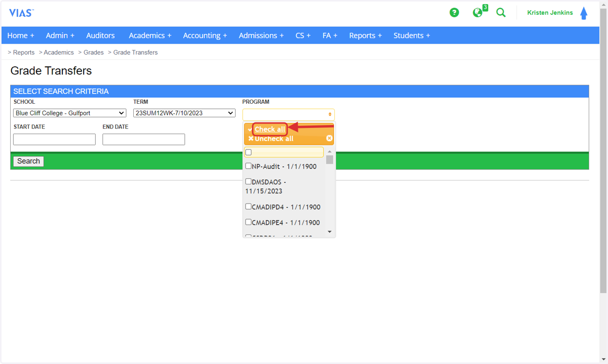
Task: Toggle the Program multiselect dropdown
Action: 288,114
